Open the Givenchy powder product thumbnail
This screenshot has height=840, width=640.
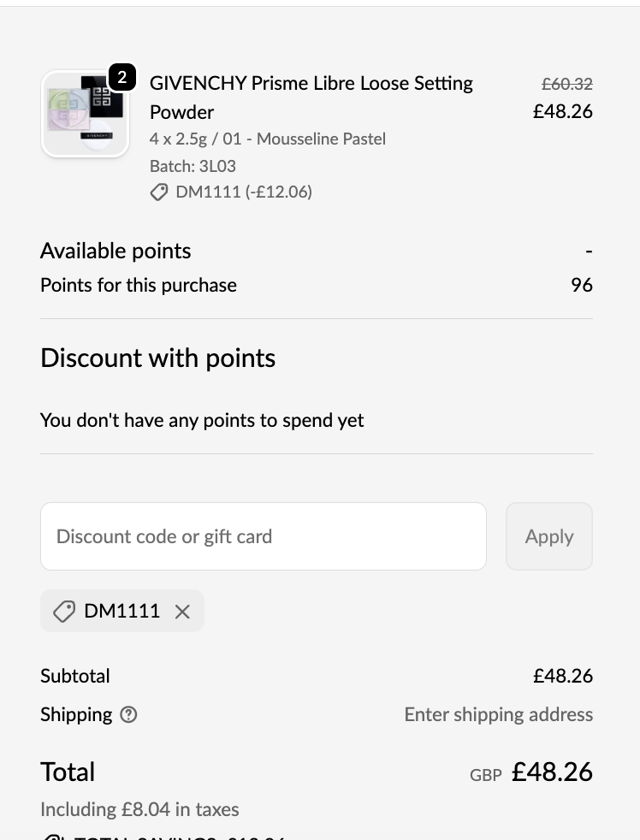[x=85, y=115]
